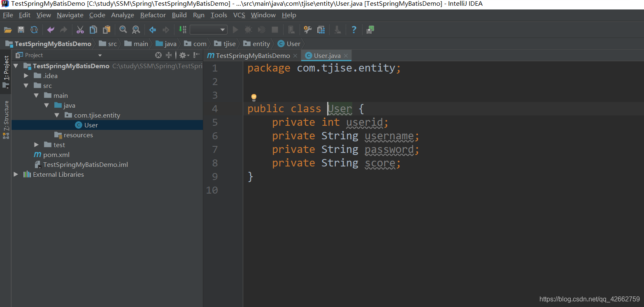Toggle the Structure side tab
Screen dimensions: 644x307
click(6, 119)
